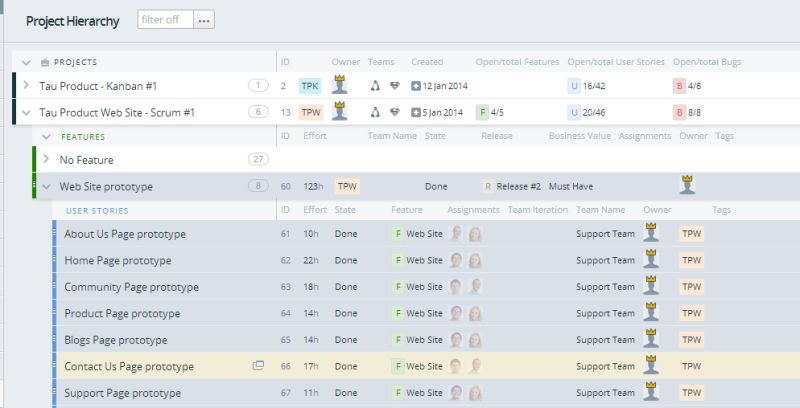Image resolution: width=800 pixels, height=408 pixels.
Task: Click R release badge for Release #2
Action: tap(488, 186)
